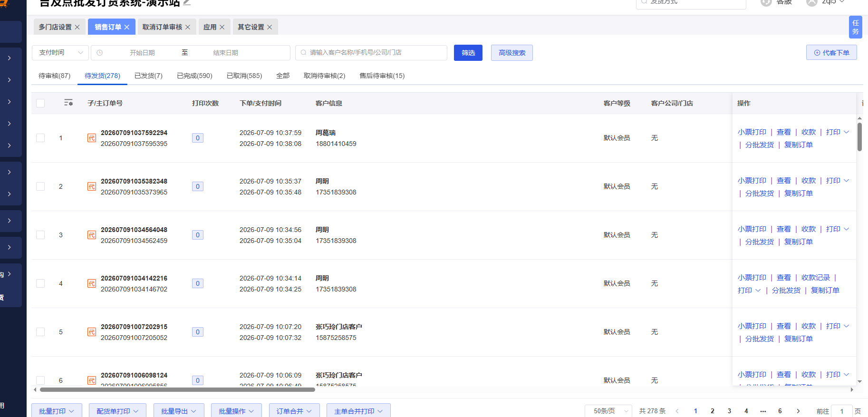This screenshot has height=417, width=868.
Task: Click the 开始日期 start date field
Action: (142, 53)
